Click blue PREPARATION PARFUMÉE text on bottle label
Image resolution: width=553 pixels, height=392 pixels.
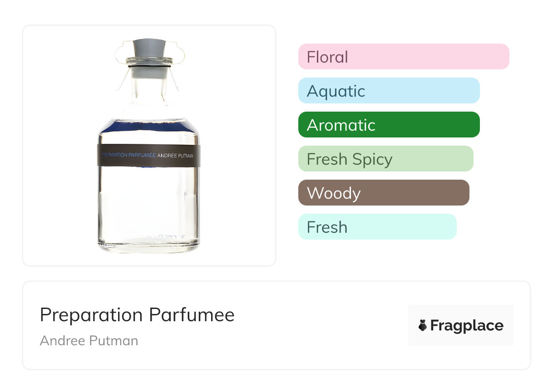129,155
